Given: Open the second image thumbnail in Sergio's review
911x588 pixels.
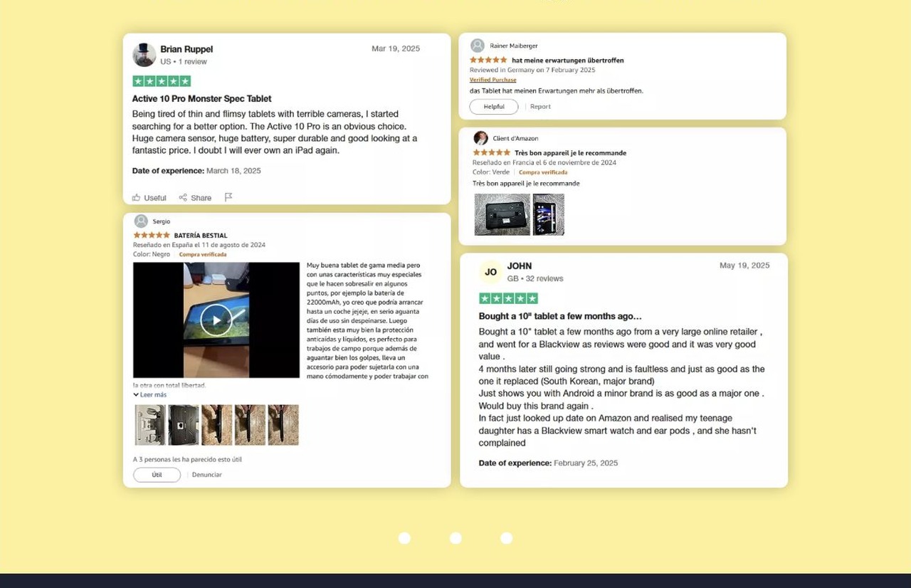Looking at the screenshot, I should click(184, 425).
